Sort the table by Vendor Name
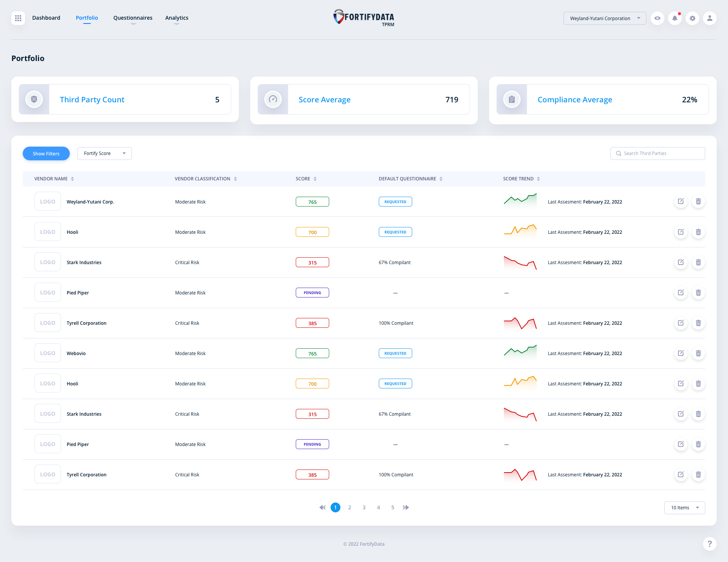The height and width of the screenshot is (562, 728). (72, 178)
